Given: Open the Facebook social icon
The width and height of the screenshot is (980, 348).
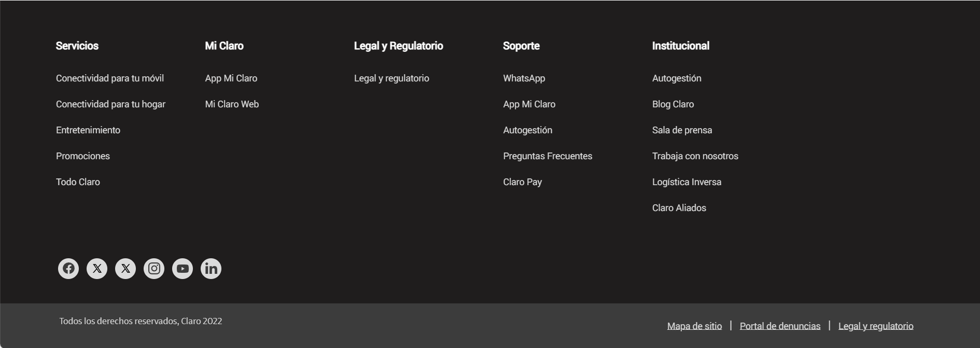Looking at the screenshot, I should click(x=68, y=269).
